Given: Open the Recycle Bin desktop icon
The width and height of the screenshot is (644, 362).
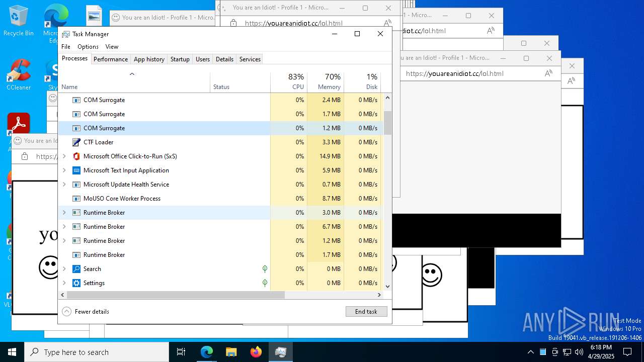Looking at the screenshot, I should click(x=18, y=21).
